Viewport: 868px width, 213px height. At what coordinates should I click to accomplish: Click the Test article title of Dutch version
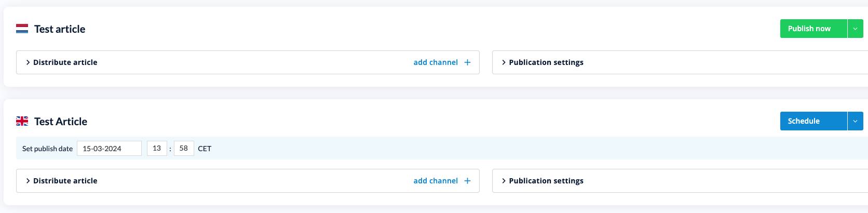60,29
